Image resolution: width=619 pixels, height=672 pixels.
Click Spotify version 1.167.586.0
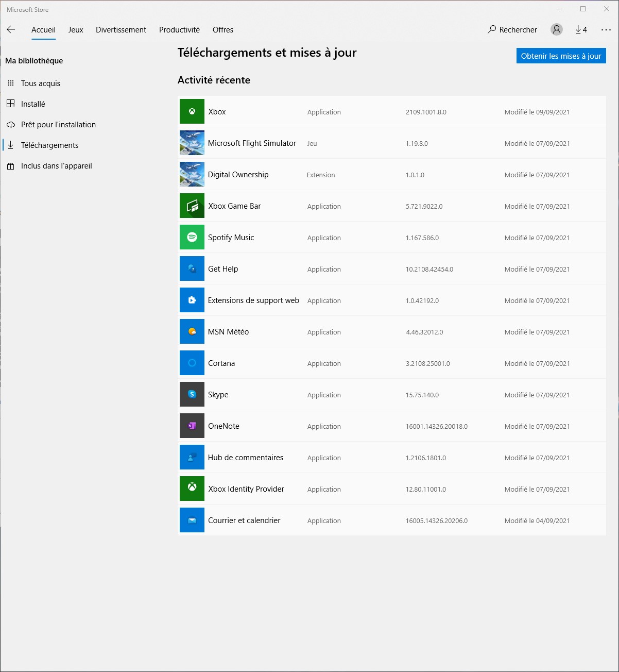422,238
